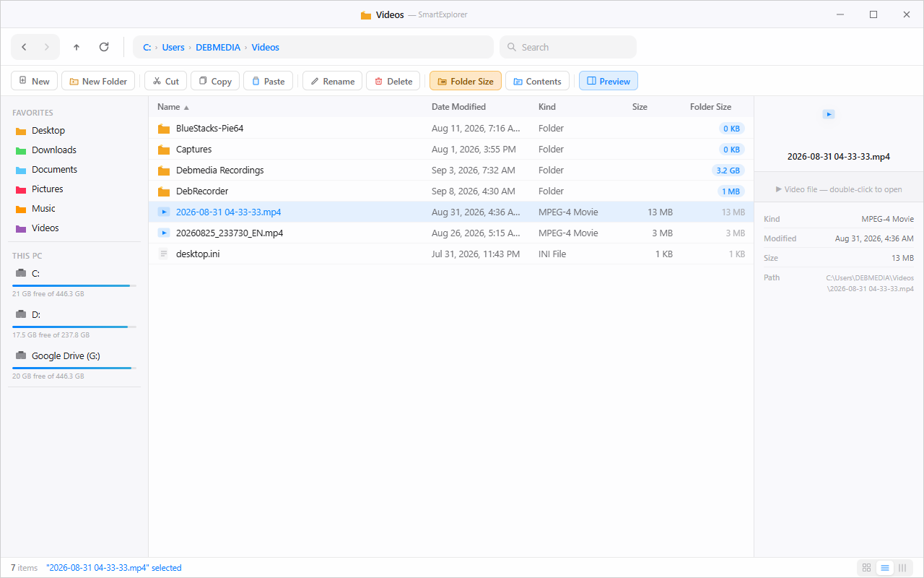This screenshot has width=924, height=578.
Task: Switch to grid icon view
Action: [x=867, y=568]
